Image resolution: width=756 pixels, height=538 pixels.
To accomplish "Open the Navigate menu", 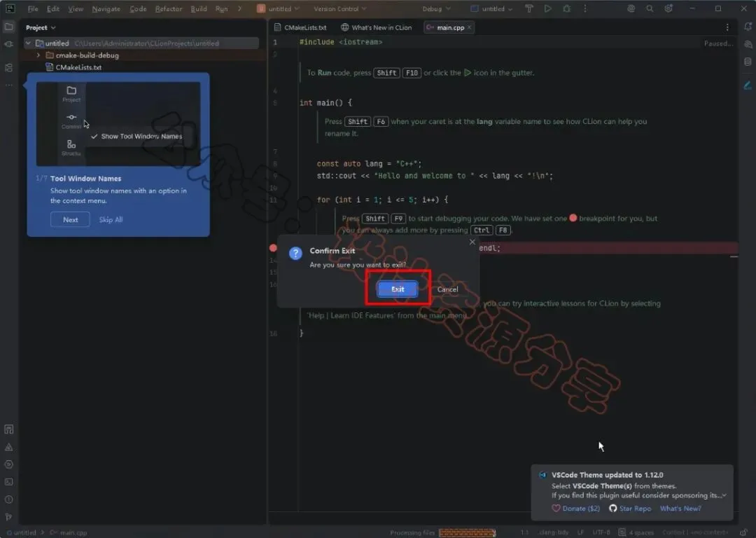I will pos(106,8).
